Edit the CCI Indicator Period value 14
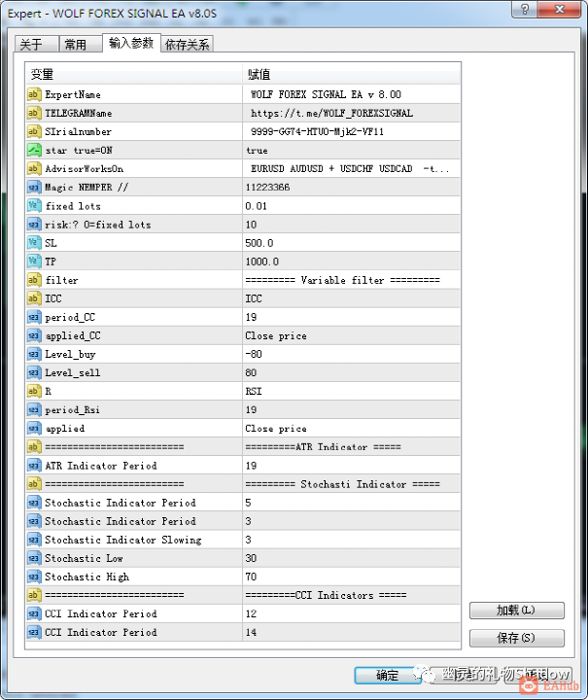588x700 pixels. click(x=351, y=632)
